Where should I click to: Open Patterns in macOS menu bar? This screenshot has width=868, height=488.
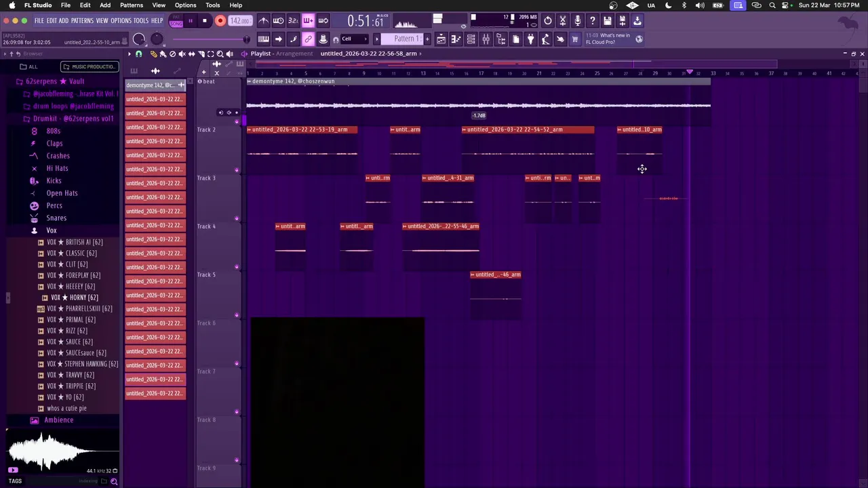tap(132, 5)
